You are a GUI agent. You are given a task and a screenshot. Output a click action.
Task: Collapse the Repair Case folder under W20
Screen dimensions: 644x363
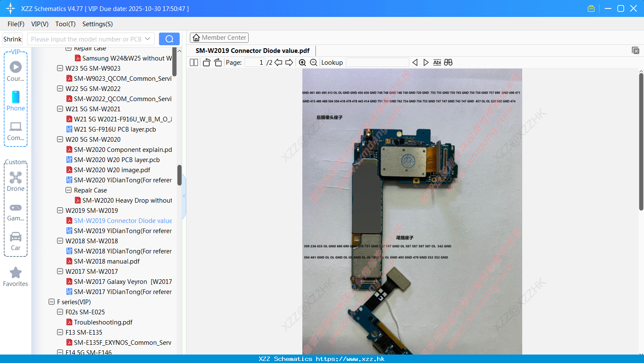(69, 190)
